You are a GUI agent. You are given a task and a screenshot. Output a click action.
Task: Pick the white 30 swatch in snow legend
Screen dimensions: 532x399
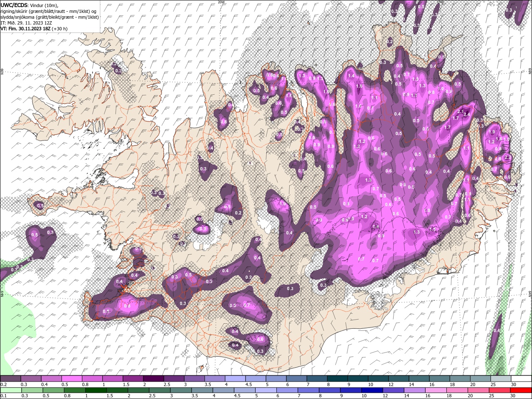(522, 379)
